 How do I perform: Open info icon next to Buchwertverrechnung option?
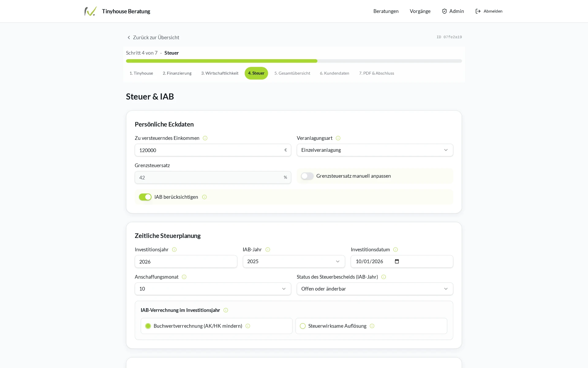(x=248, y=326)
